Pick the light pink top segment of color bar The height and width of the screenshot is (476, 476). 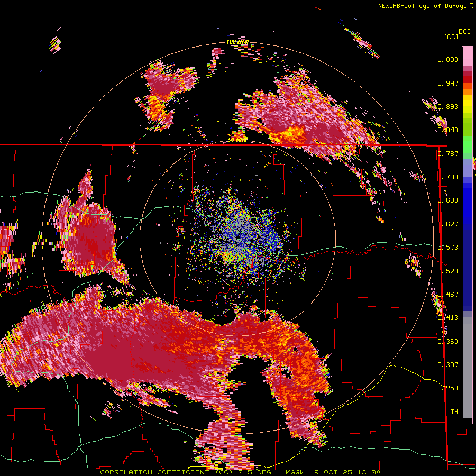[x=467, y=56]
